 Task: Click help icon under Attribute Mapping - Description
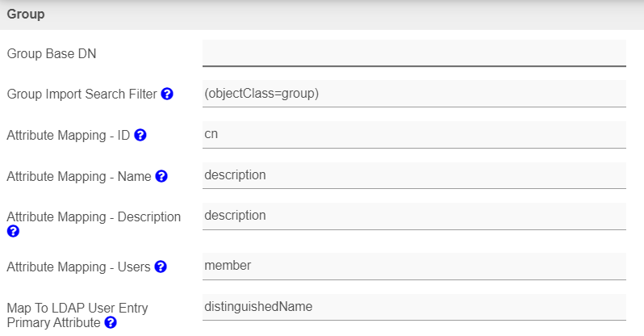click(13, 231)
